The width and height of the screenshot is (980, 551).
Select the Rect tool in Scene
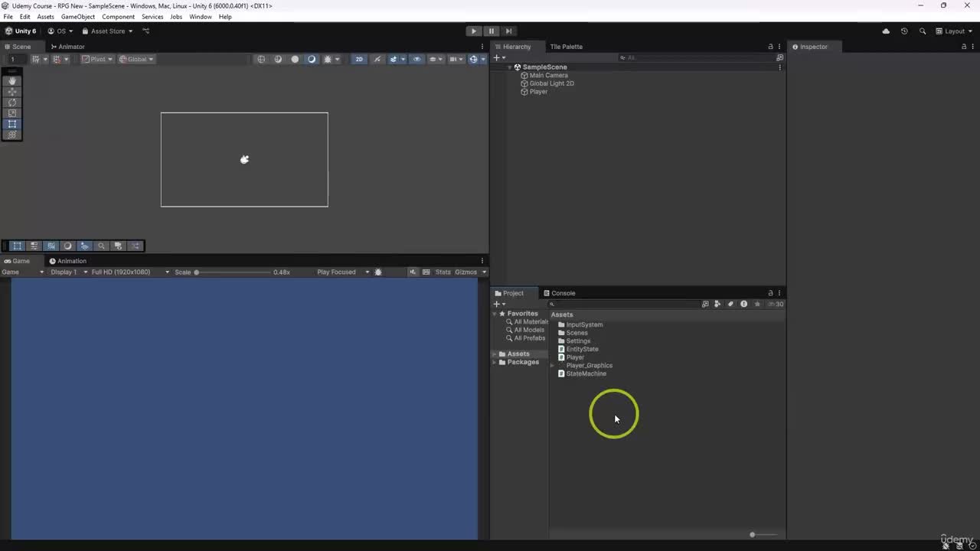click(12, 124)
